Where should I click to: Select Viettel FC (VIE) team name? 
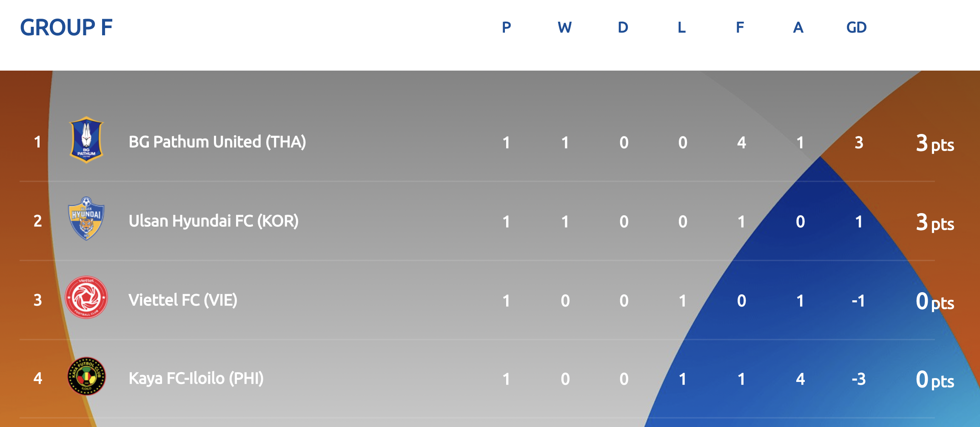(x=183, y=300)
